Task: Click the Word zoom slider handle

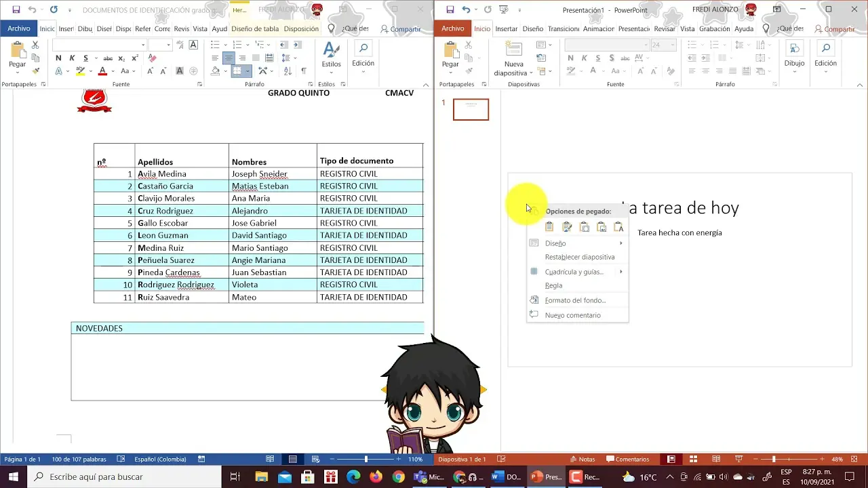Action: point(366,459)
